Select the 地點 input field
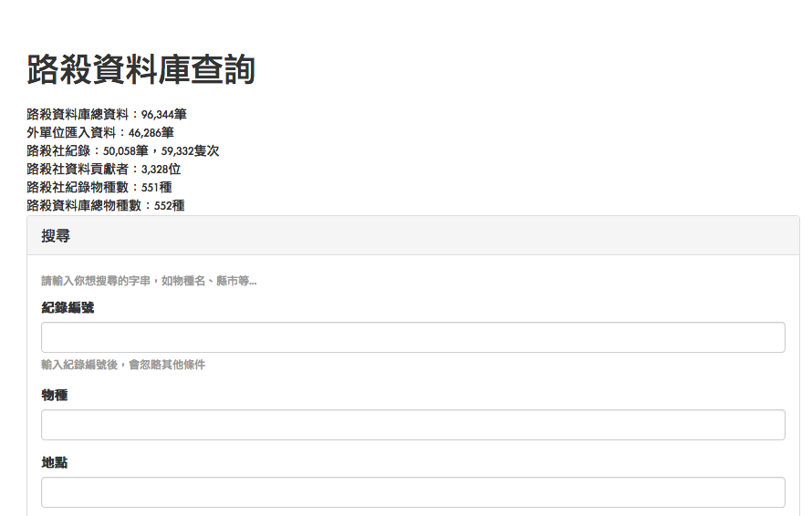812x516 pixels. [x=412, y=492]
